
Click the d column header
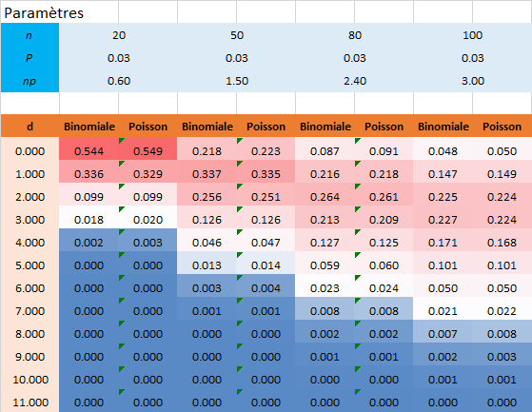30,127
